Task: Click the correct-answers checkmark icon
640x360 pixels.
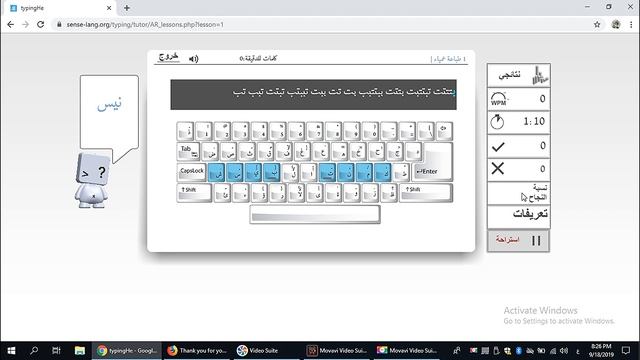Action: point(498,147)
